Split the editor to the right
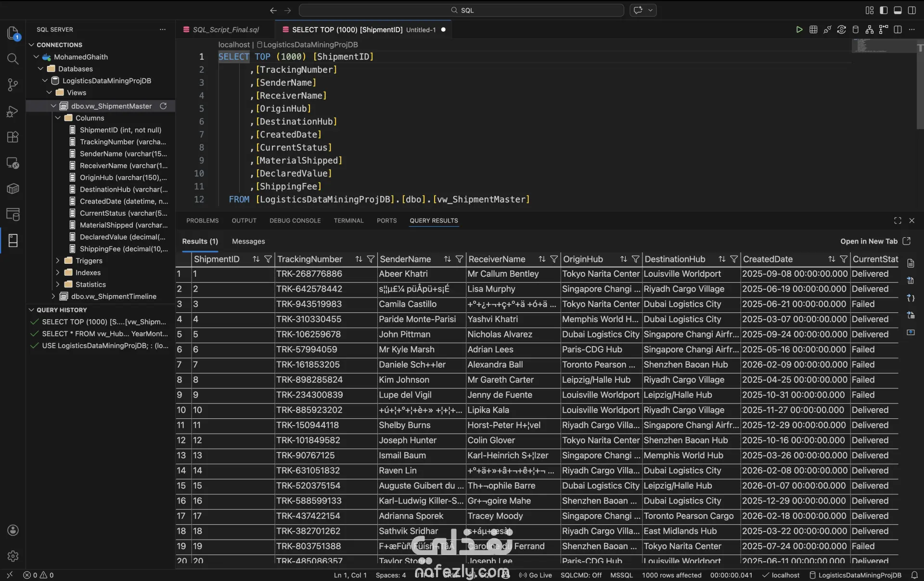This screenshot has height=581, width=924. tap(898, 30)
